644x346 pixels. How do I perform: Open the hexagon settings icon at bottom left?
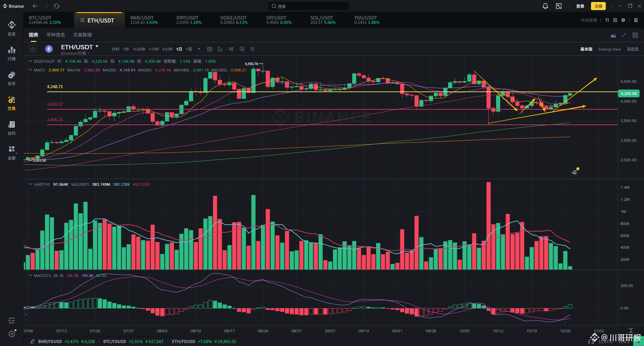(x=12, y=334)
